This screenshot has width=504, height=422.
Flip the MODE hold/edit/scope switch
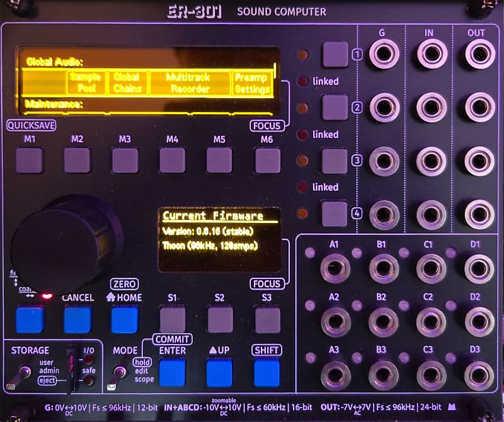(117, 378)
